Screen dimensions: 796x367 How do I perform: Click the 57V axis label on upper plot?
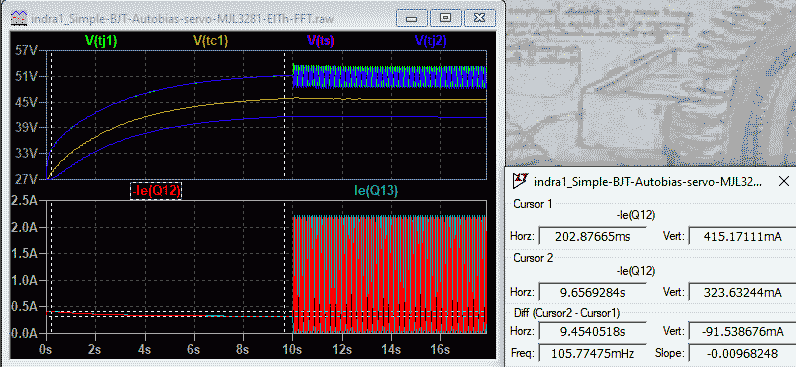(x=26, y=50)
